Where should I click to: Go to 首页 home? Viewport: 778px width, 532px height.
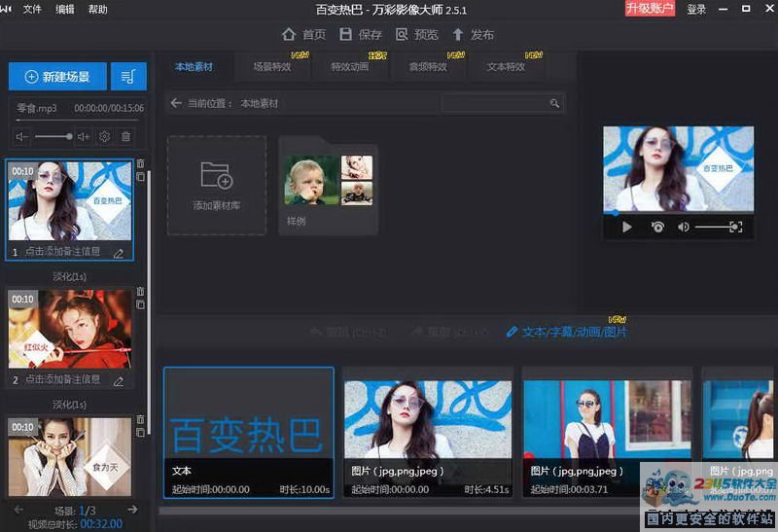[x=303, y=34]
